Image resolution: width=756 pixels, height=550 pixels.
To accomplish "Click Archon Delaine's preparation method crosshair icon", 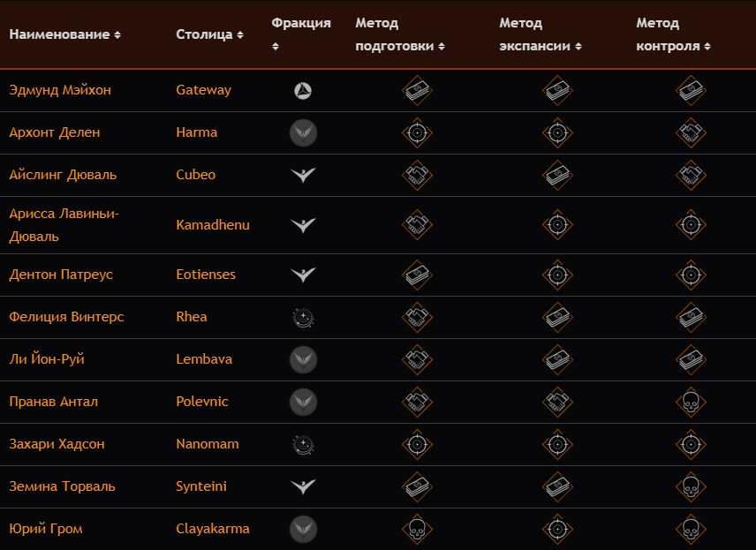I will [417, 132].
